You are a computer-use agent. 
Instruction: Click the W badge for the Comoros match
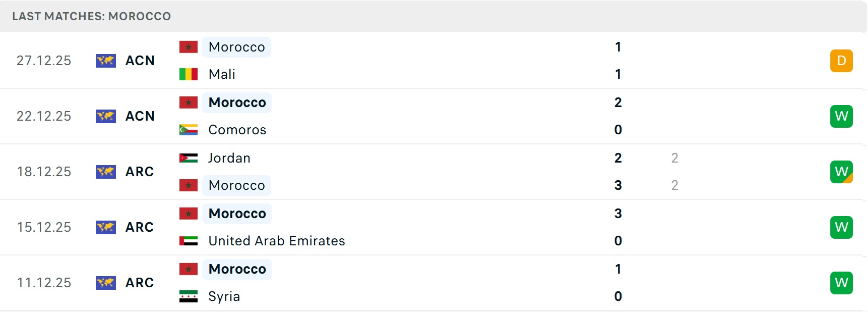(841, 116)
